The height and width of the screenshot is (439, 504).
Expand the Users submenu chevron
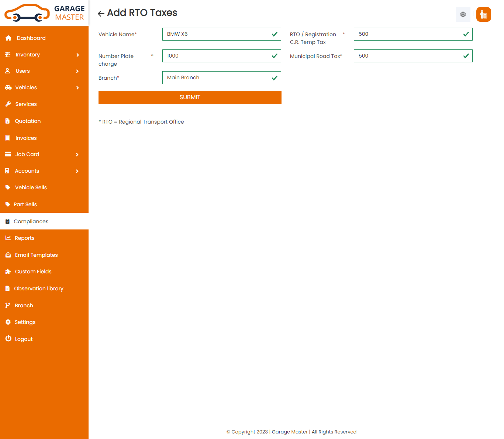[77, 71]
